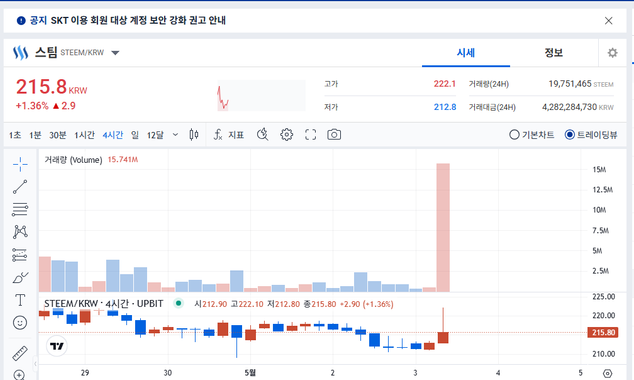Viewport: 634px width, 380px height.
Task: Click the +1.36% change value
Action: (32, 106)
